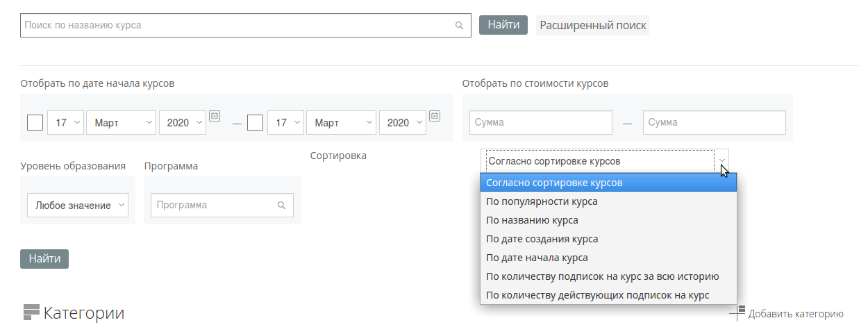Open Расширенный поиск
The width and height of the screenshot is (868, 334).
[x=592, y=26]
